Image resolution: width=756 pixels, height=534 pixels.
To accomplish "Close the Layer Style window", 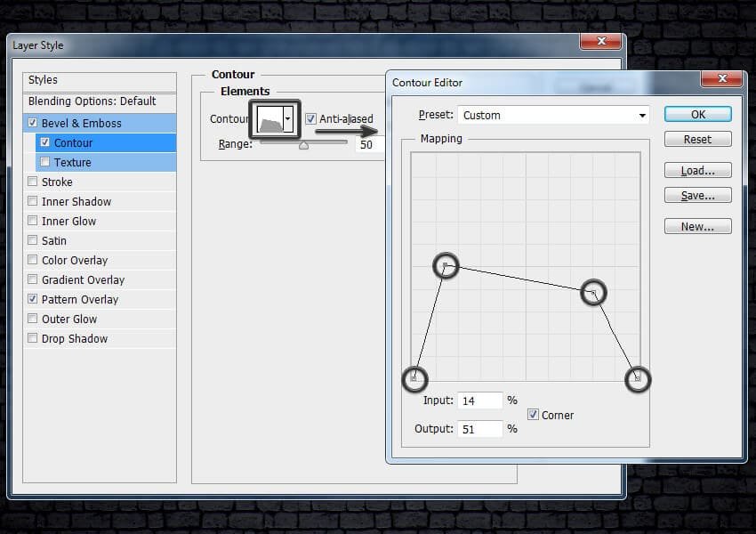I will [600, 43].
